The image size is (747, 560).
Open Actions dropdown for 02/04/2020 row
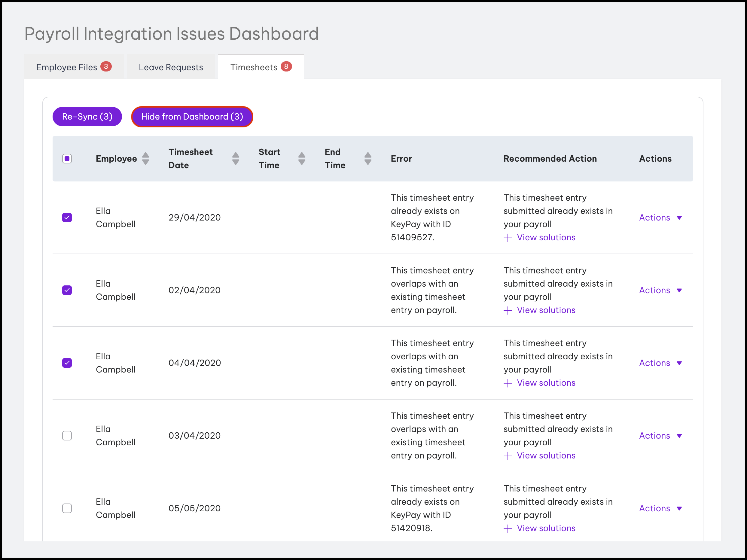click(x=660, y=290)
